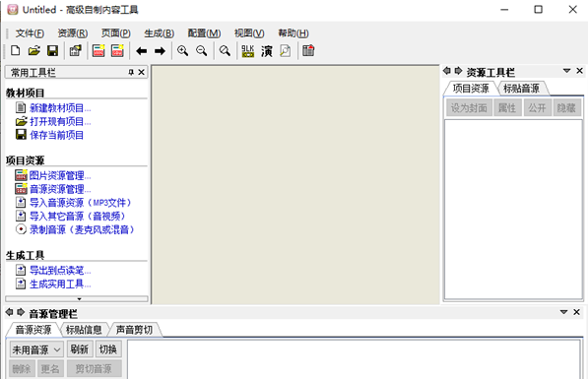Viewport: 588px width, 379px height.
Task: Open the 生成(B) menu
Action: pyautogui.click(x=159, y=33)
